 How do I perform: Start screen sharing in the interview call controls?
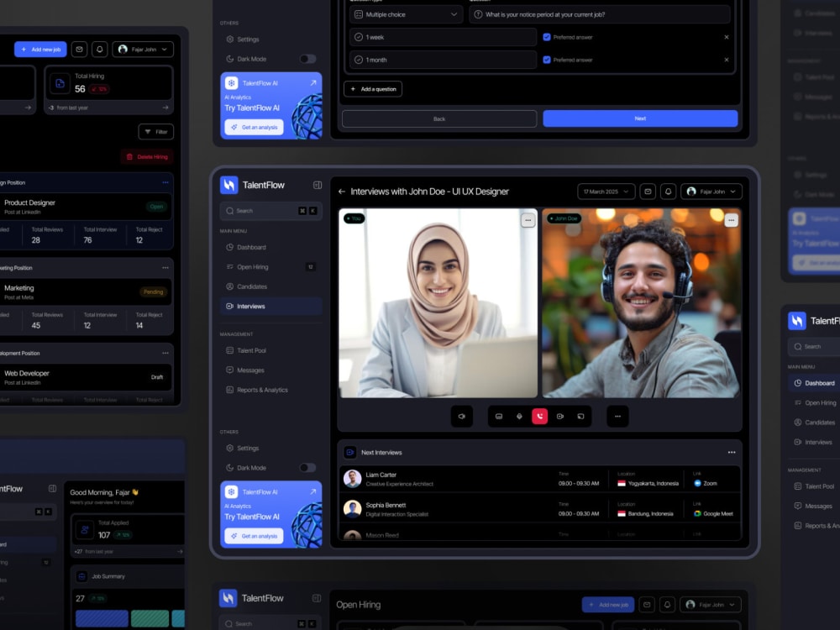tap(580, 417)
